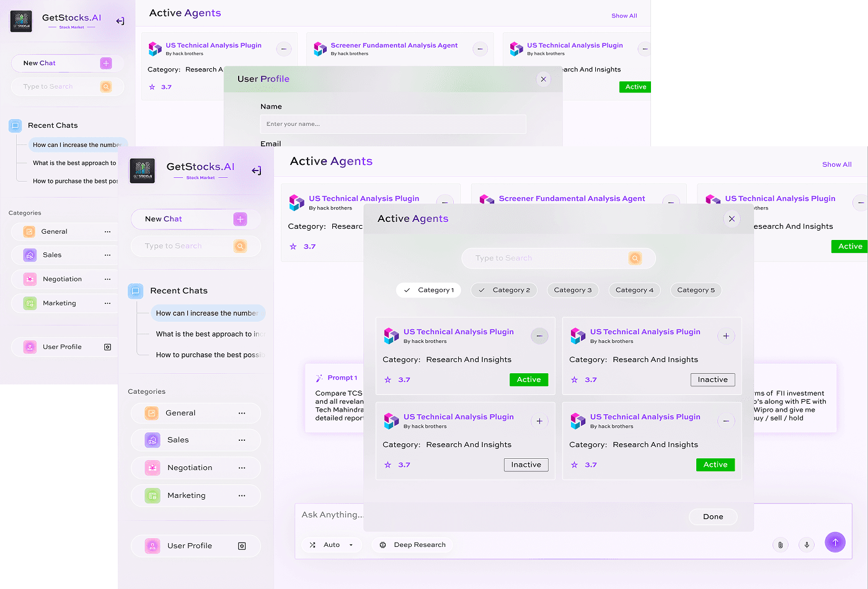The height and width of the screenshot is (589, 868).
Task: Open Negotiation more options, back window
Action: pos(107,279)
